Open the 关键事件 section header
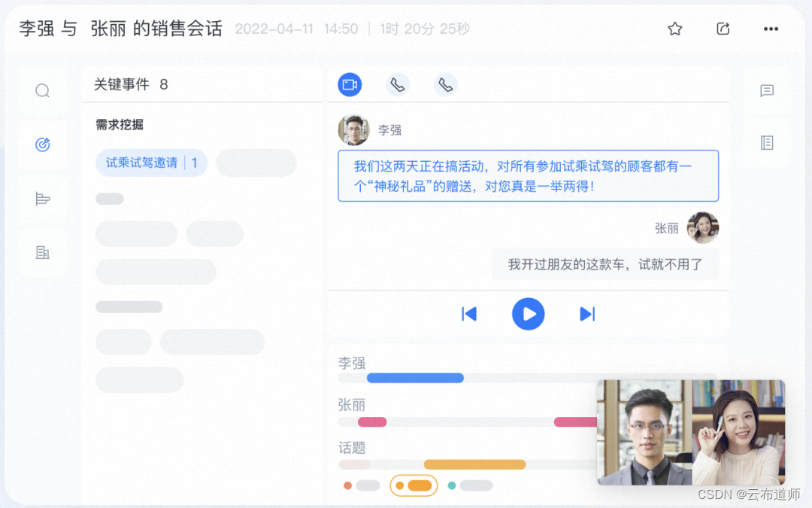812x508 pixels. click(122, 84)
